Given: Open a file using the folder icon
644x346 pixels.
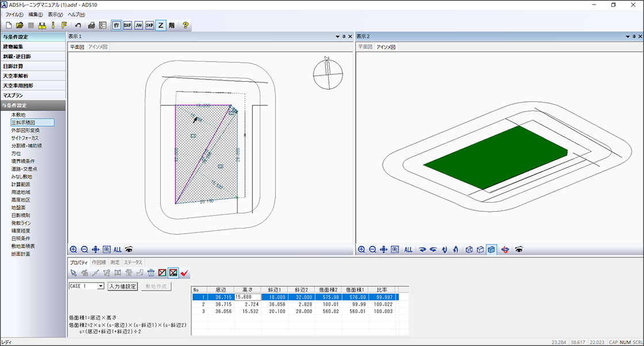Looking at the screenshot, I should pyautogui.click(x=20, y=25).
